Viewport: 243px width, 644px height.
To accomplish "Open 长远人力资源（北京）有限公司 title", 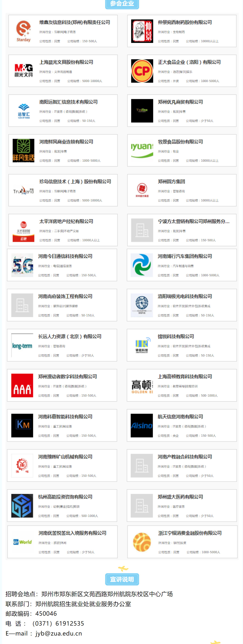I will click(70, 337).
